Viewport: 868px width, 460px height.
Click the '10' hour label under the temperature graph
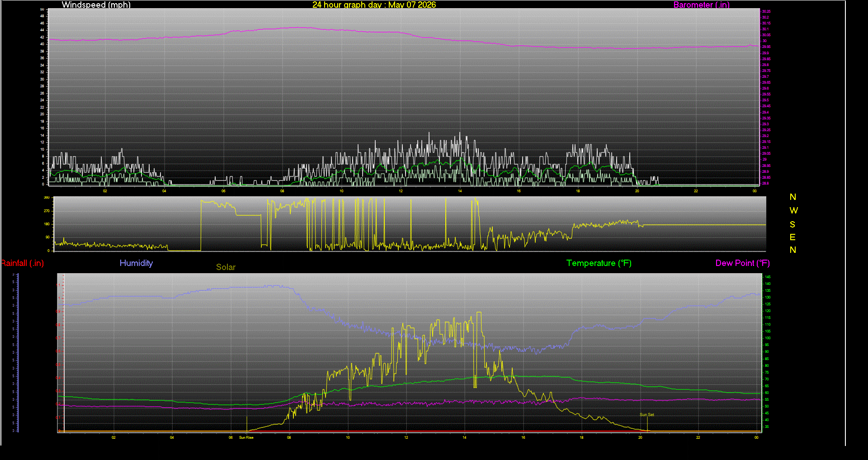[x=348, y=437]
